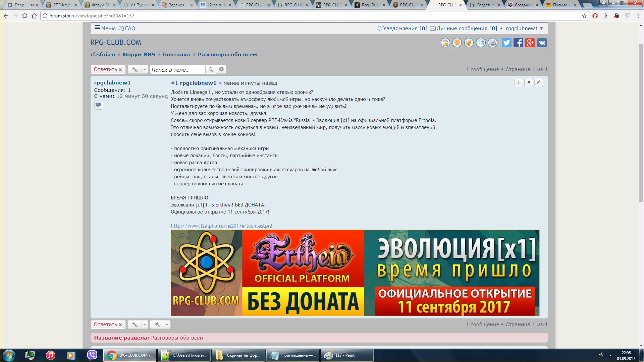Click the bottom Ответить reply button
This screenshot has height=362, width=644.
click(x=108, y=324)
